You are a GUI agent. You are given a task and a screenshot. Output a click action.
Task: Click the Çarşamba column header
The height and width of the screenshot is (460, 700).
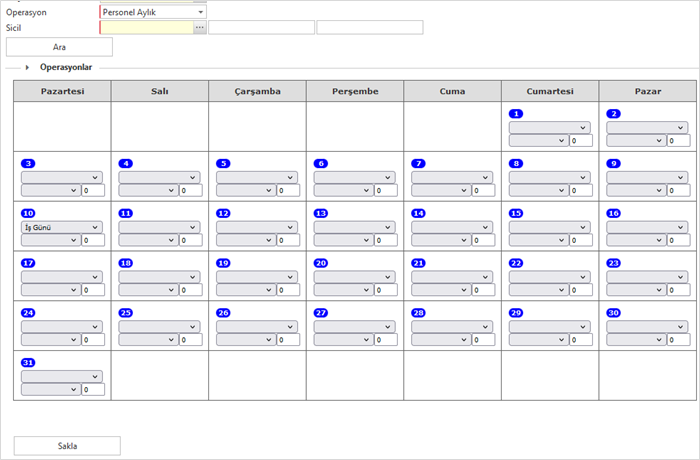(x=257, y=91)
